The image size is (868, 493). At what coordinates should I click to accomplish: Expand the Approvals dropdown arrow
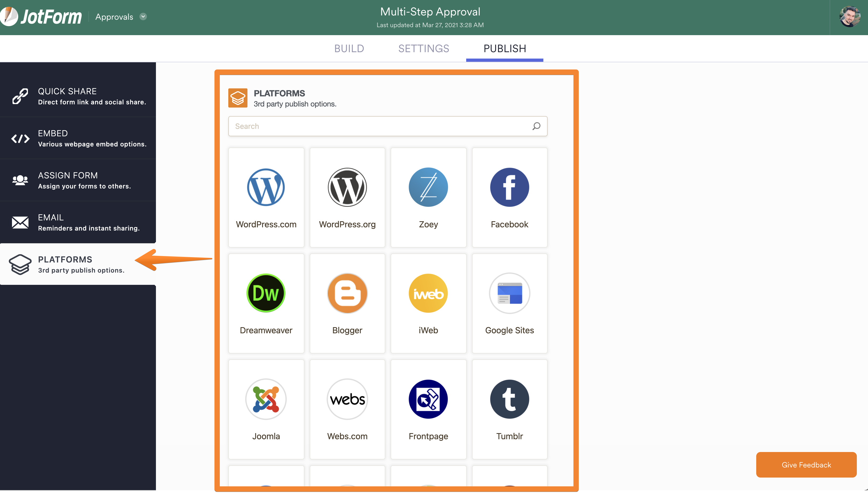(143, 17)
